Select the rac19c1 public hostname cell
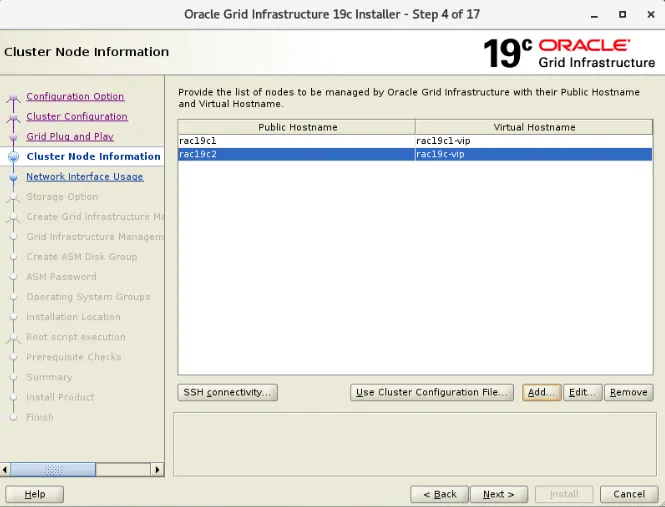The height and width of the screenshot is (507, 665). (296, 141)
